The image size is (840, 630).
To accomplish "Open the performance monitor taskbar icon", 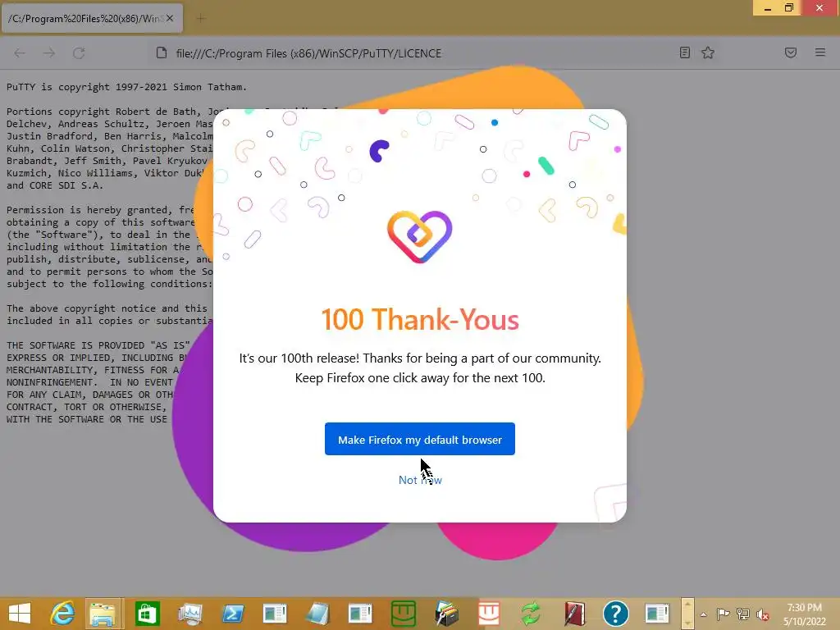I will [x=190, y=614].
